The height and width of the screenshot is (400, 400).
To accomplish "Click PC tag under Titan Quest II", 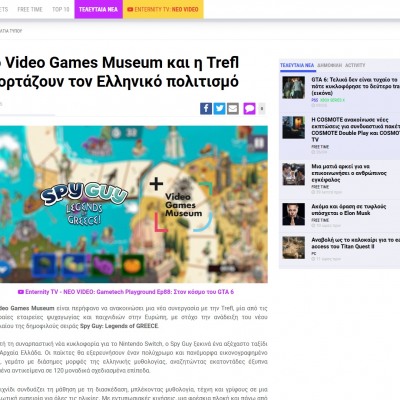I will [x=314, y=254].
